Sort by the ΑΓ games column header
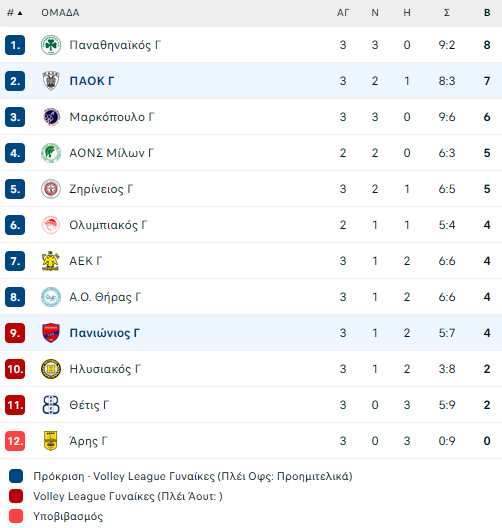 click(x=343, y=13)
